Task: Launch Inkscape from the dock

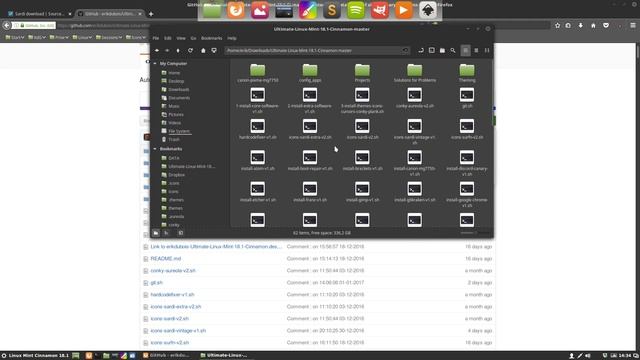Action: (x=428, y=10)
